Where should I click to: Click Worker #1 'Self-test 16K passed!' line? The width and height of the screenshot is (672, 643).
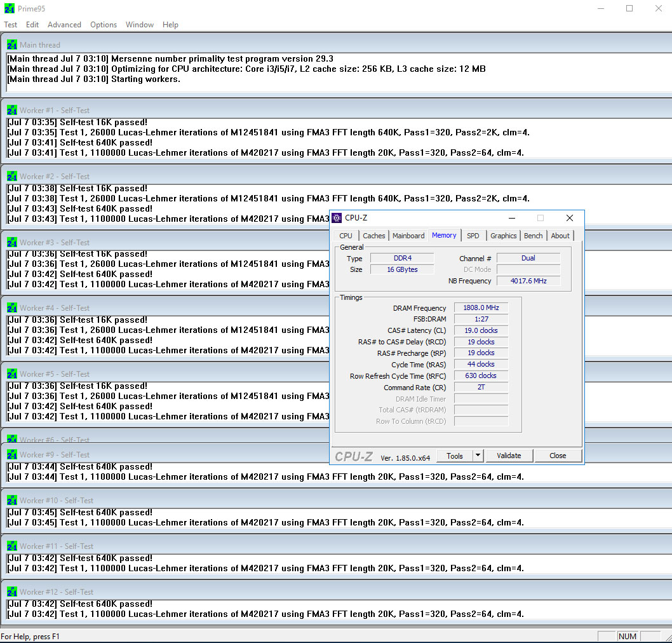77,123
